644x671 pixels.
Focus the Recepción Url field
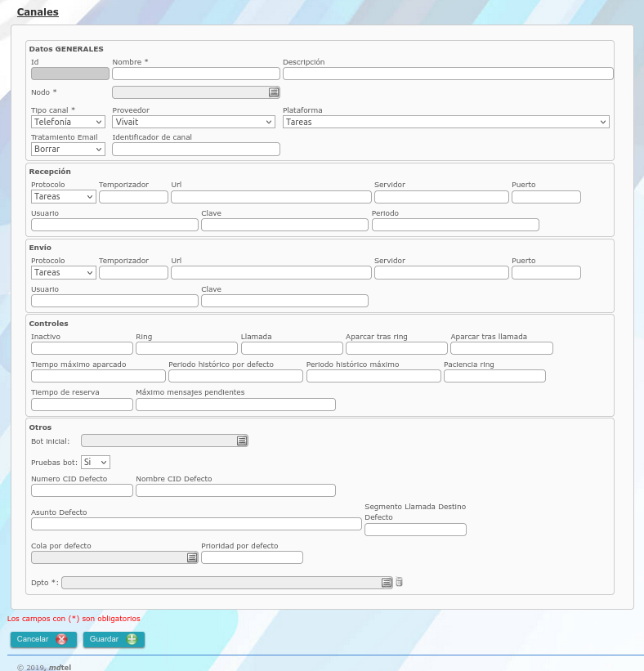coord(271,197)
